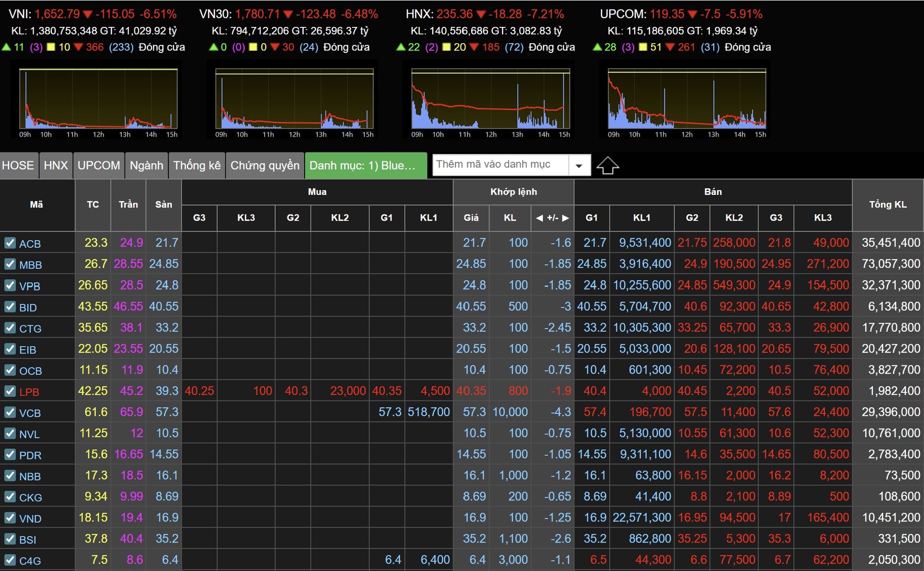Open the Chứng quyền tab

pos(265,166)
